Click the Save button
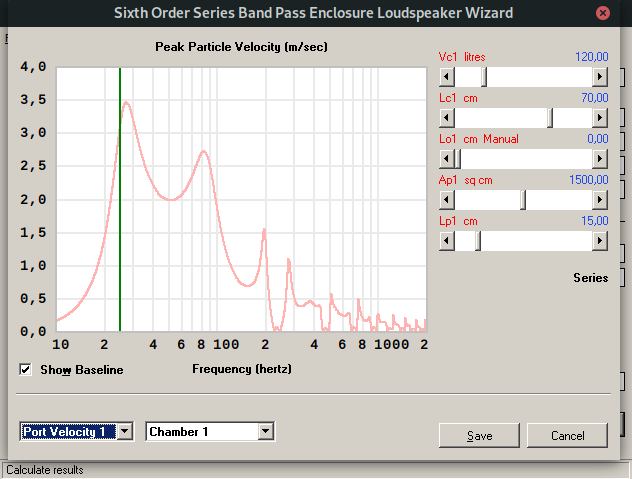 tap(479, 435)
